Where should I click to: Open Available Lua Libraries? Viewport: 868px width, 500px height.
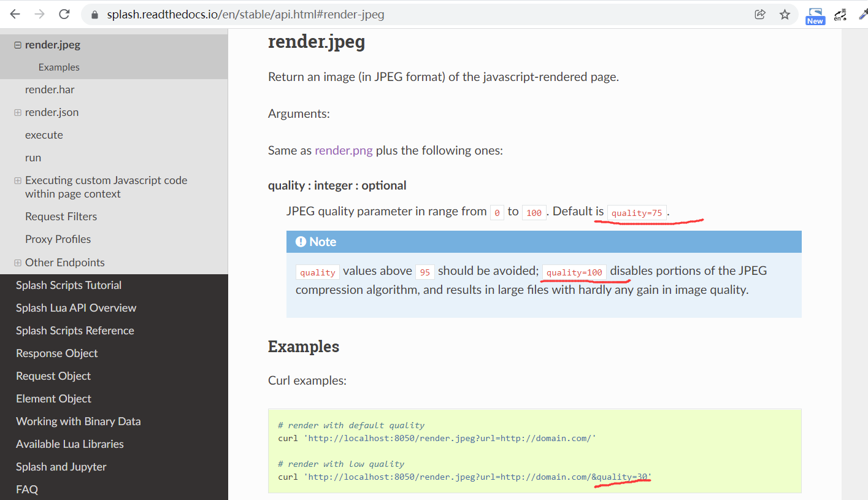tap(70, 444)
